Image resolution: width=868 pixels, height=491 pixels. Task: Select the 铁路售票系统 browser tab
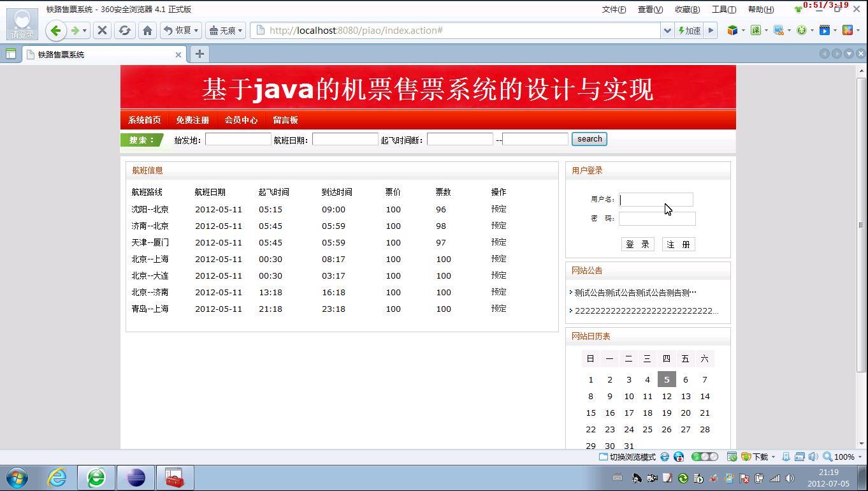pos(104,54)
